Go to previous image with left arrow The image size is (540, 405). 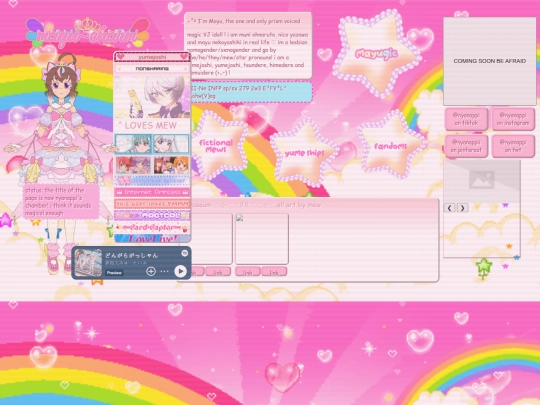click(x=450, y=208)
